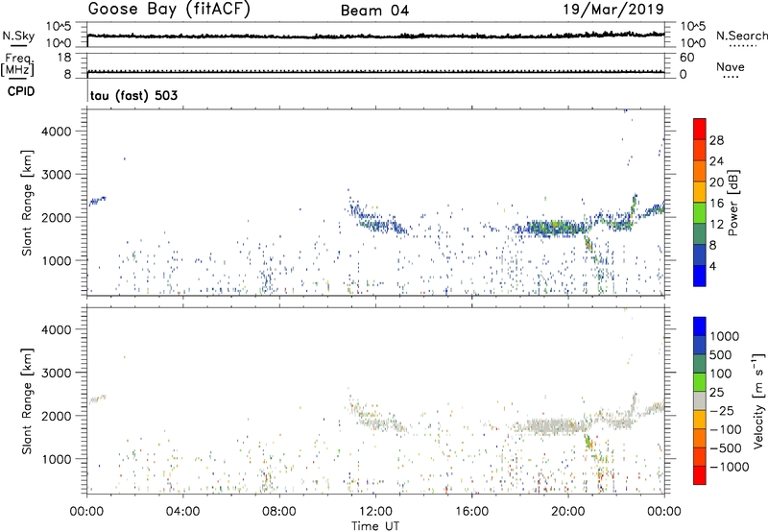Click Power colorbar segment between 4 and 8 dB
The height and width of the screenshot is (532, 768).
coord(700,254)
